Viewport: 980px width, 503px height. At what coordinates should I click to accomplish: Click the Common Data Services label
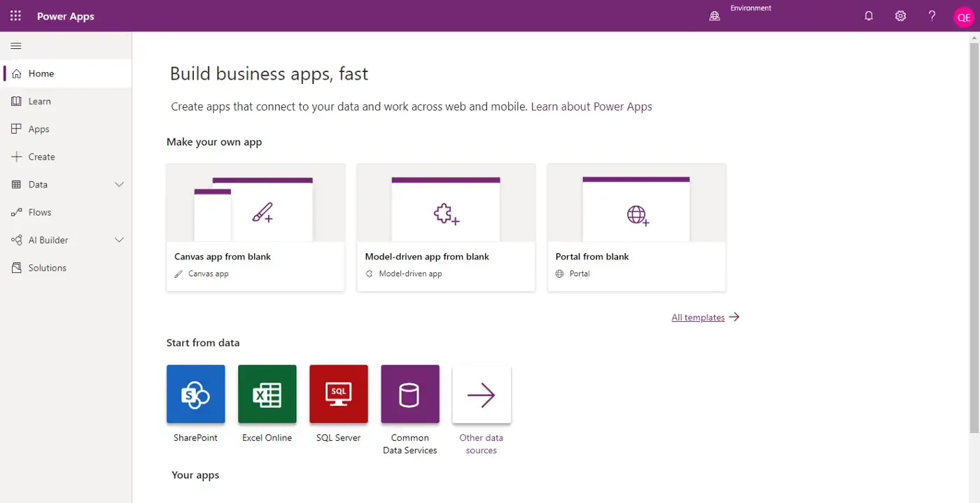tap(410, 444)
